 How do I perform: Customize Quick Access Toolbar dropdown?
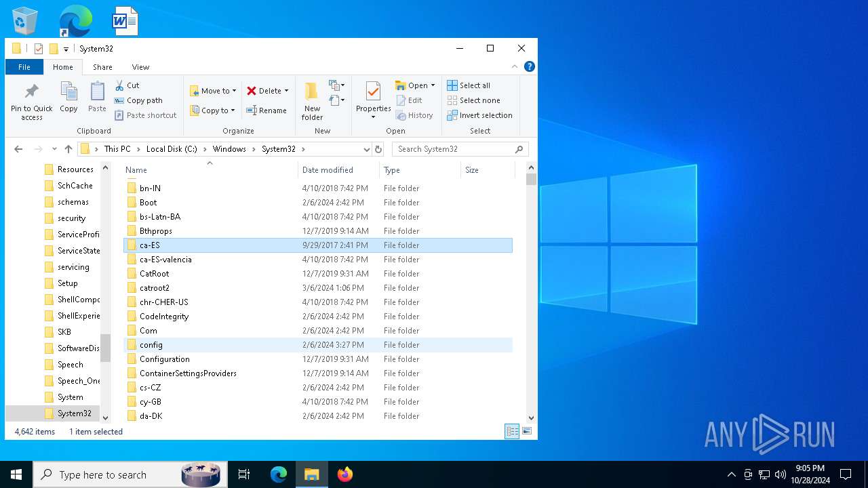point(66,49)
